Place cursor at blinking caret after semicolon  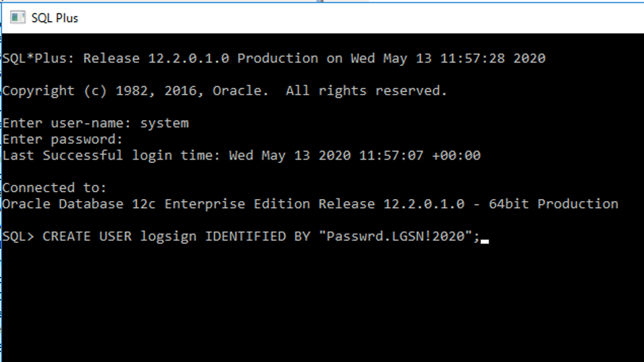(x=485, y=241)
